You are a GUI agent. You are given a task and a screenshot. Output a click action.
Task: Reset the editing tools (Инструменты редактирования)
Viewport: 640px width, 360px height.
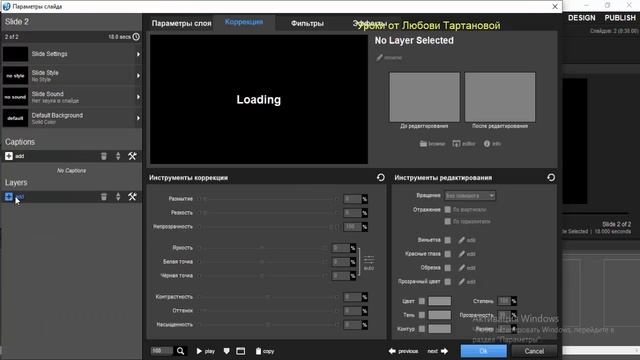click(551, 178)
